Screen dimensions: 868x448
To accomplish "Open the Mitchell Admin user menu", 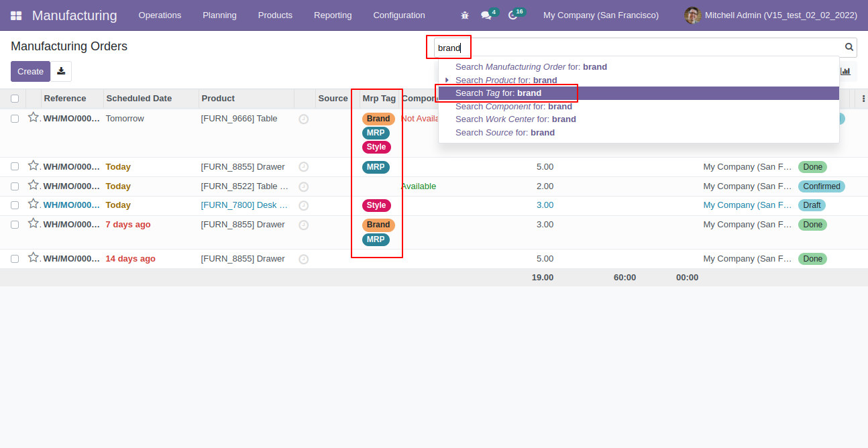I will [771, 15].
